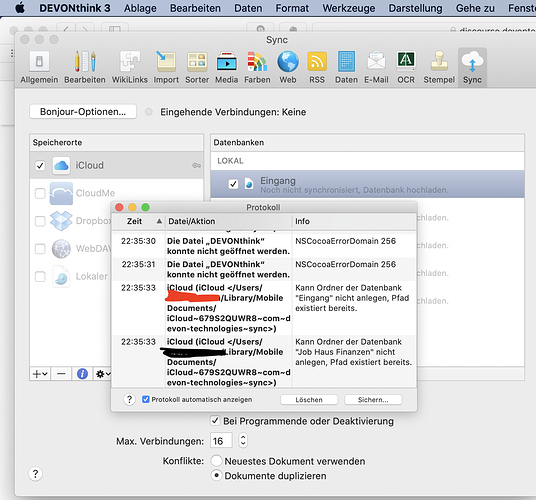The image size is (536, 500).
Task: Click the Datei/Aktion column header
Action: 228,221
